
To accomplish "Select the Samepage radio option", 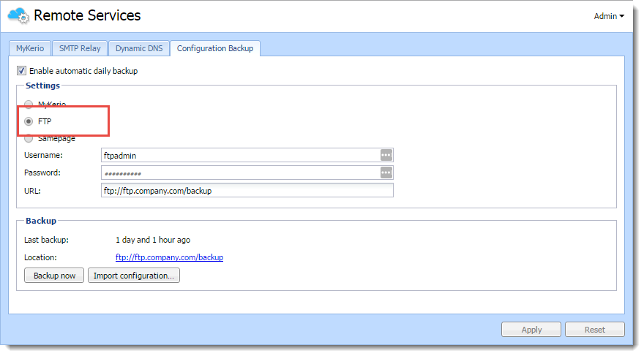I will (x=29, y=139).
